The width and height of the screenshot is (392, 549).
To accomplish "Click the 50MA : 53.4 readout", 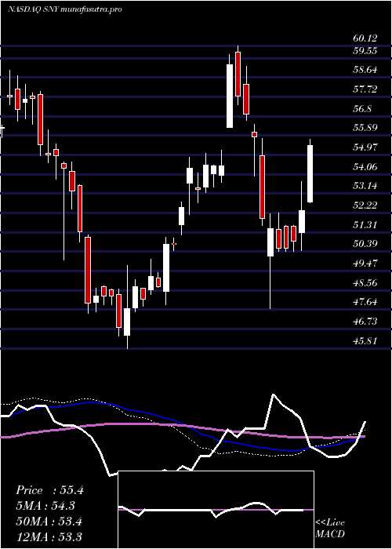I will tap(49, 522).
